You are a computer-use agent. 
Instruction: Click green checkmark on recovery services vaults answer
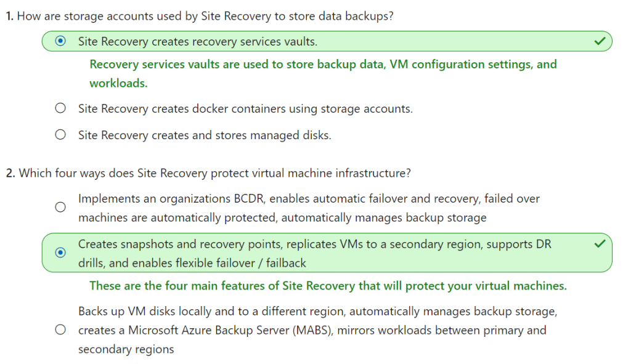tap(598, 41)
